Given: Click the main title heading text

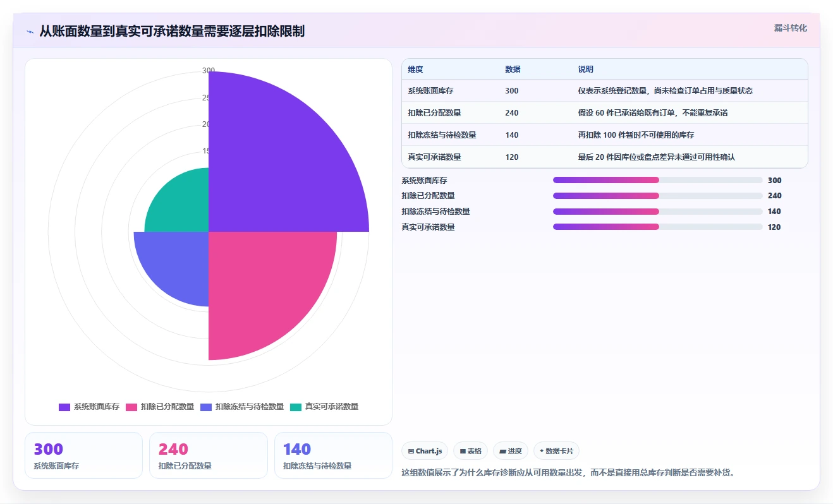Looking at the screenshot, I should coord(172,31).
